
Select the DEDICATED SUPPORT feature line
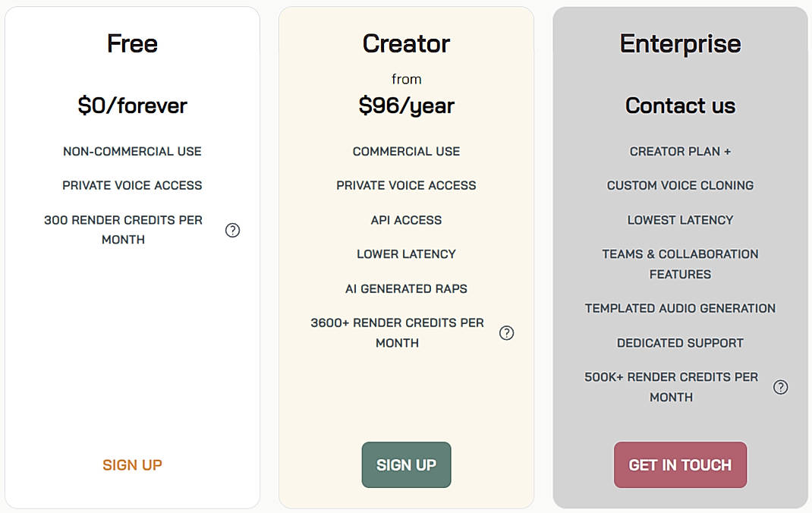click(x=680, y=342)
